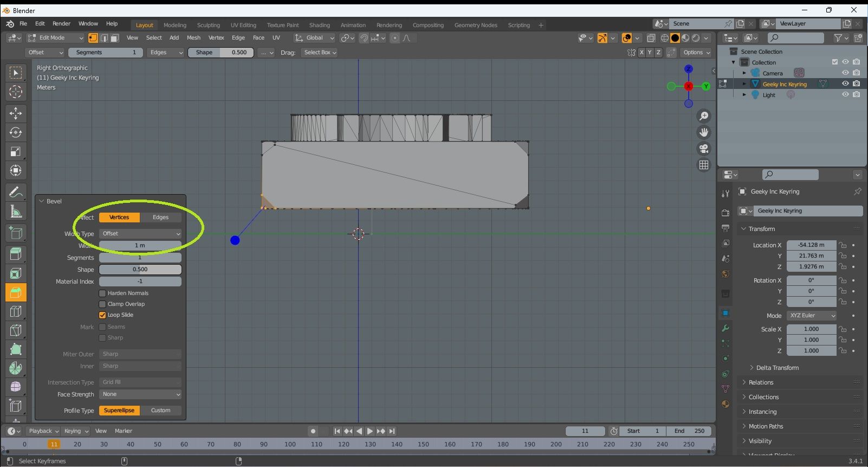Select the Move tool
Viewport: 868px width, 467px height.
(16, 113)
